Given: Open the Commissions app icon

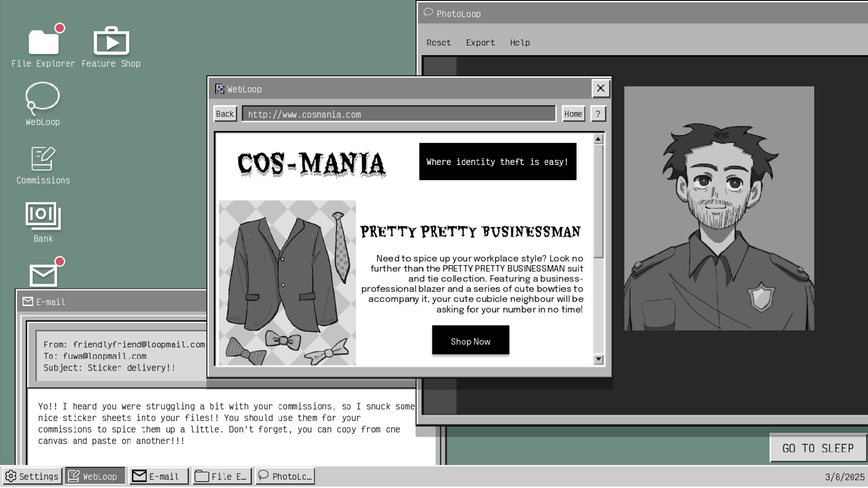Looking at the screenshot, I should [x=43, y=159].
